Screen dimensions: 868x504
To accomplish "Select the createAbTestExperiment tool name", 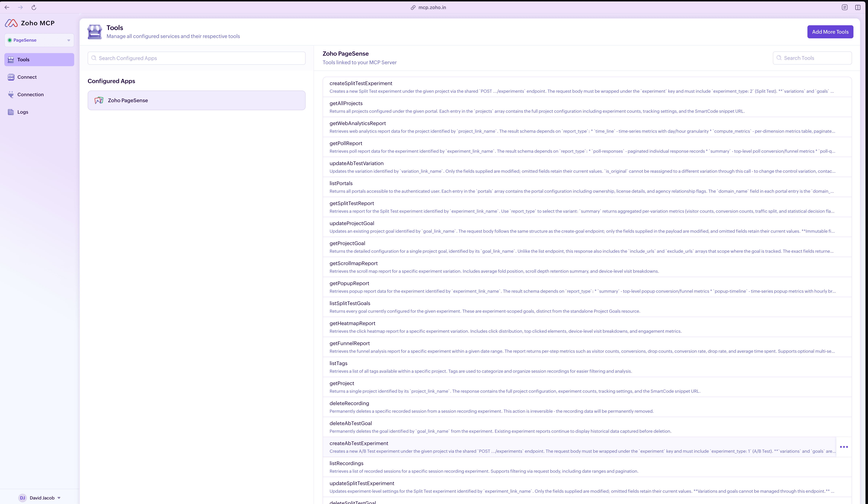I will coord(359,443).
